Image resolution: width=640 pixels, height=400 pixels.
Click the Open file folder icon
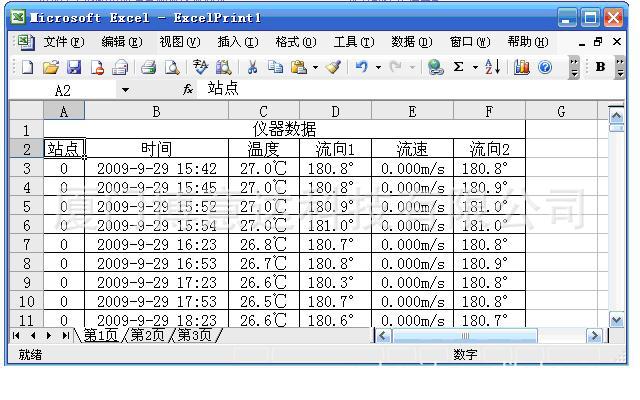51,68
